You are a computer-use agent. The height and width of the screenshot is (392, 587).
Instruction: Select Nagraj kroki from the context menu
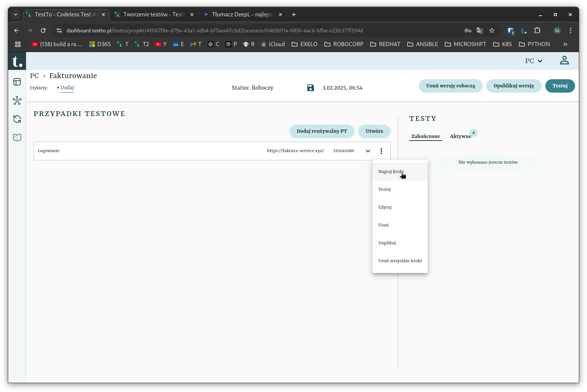click(391, 171)
